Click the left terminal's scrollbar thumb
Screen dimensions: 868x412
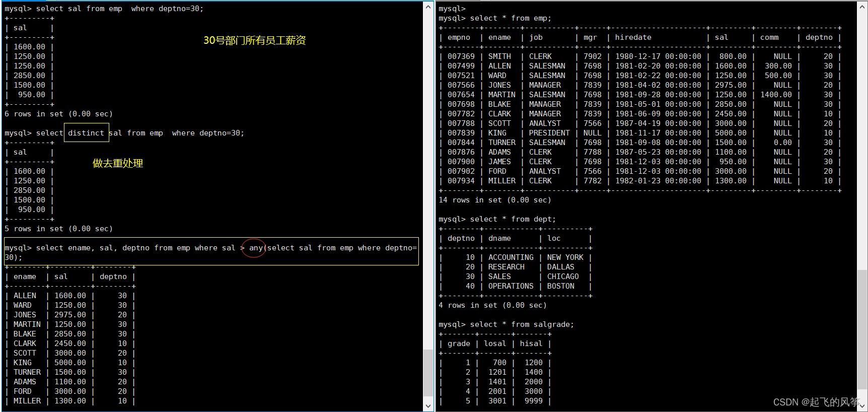(x=428, y=373)
